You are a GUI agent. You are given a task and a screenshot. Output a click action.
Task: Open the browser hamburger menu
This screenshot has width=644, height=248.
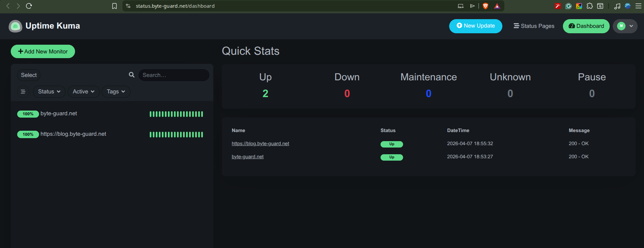pyautogui.click(x=638, y=6)
